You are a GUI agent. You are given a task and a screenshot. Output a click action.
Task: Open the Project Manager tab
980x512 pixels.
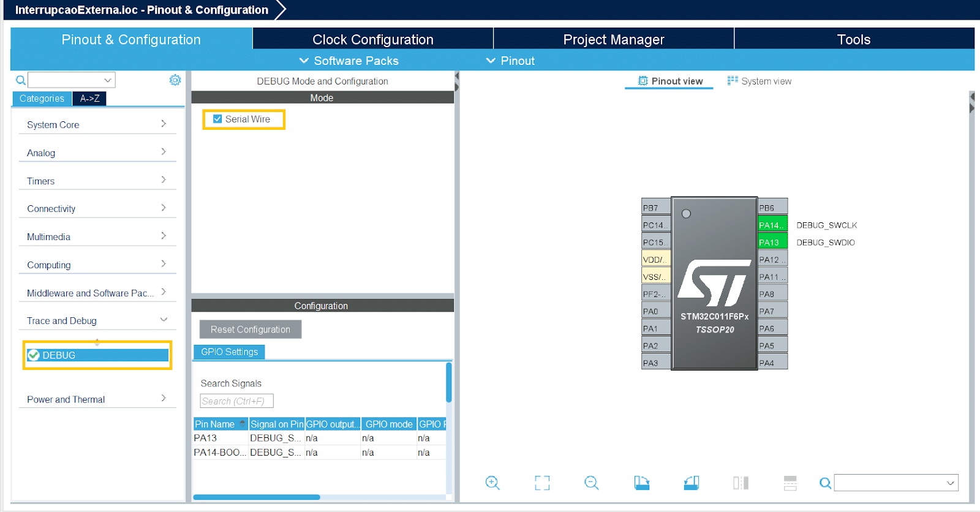click(x=613, y=39)
